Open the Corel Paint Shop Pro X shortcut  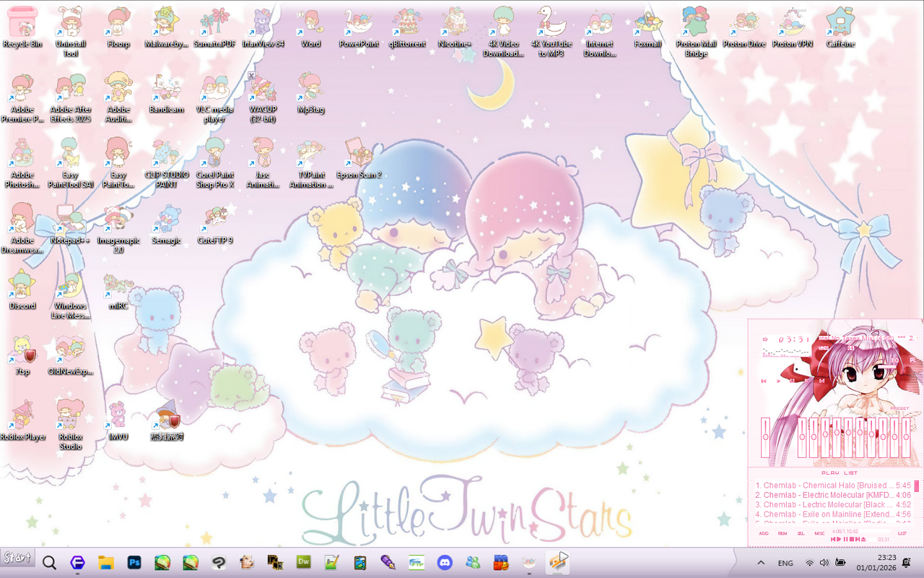coord(214,163)
